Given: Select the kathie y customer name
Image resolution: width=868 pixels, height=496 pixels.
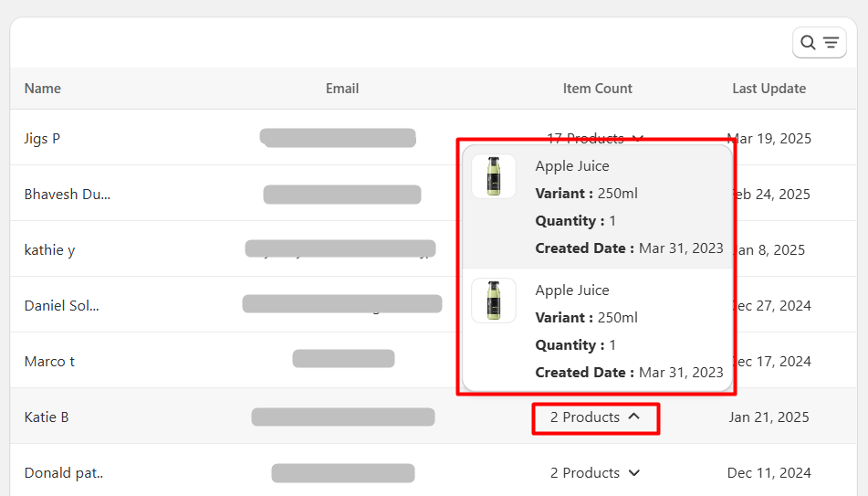Looking at the screenshot, I should (49, 250).
